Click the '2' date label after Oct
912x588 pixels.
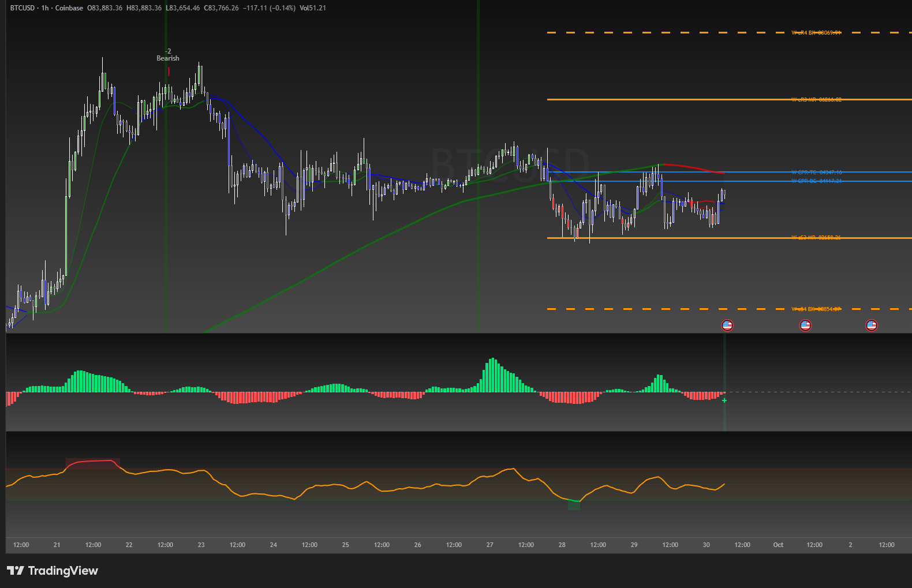(x=850, y=545)
